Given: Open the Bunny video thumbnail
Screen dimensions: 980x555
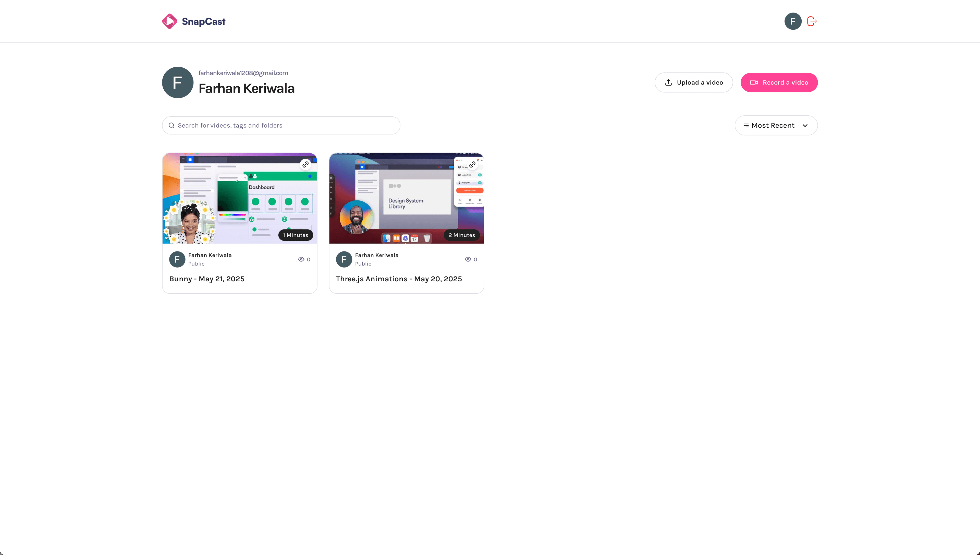Looking at the screenshot, I should click(x=239, y=198).
